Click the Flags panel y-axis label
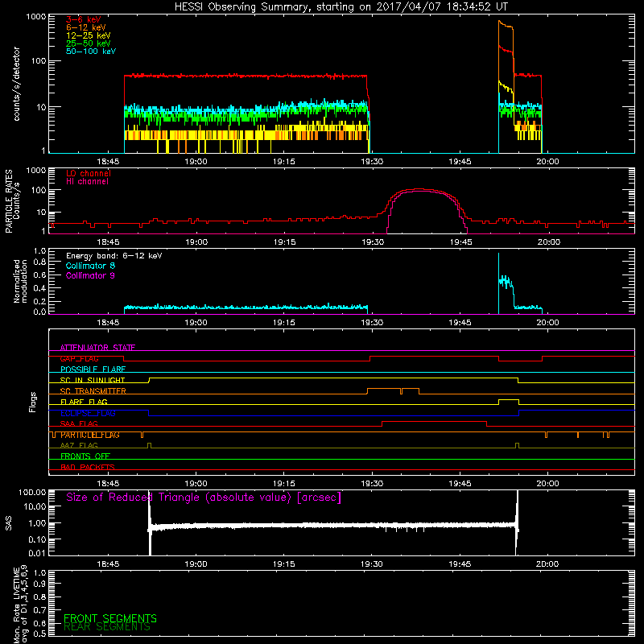Screen dimensions: 644x644 [x=32, y=402]
